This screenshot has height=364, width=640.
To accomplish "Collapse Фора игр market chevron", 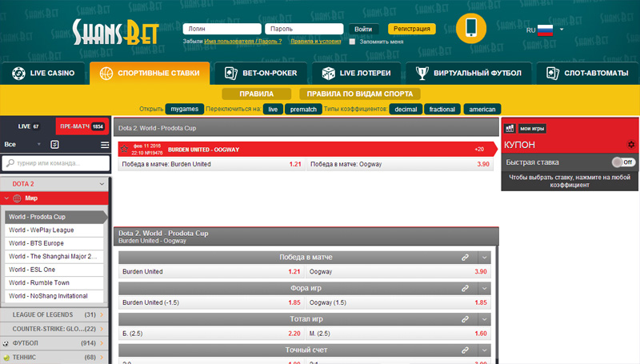I will pos(485,289).
